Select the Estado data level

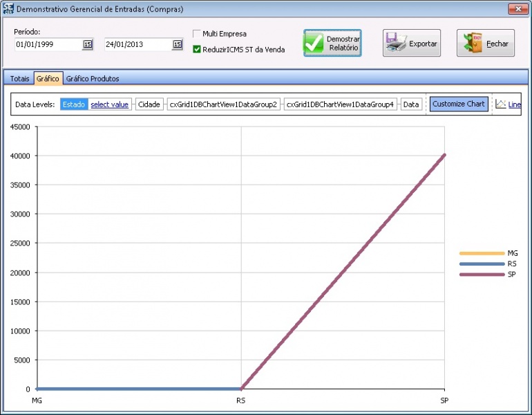click(x=73, y=104)
